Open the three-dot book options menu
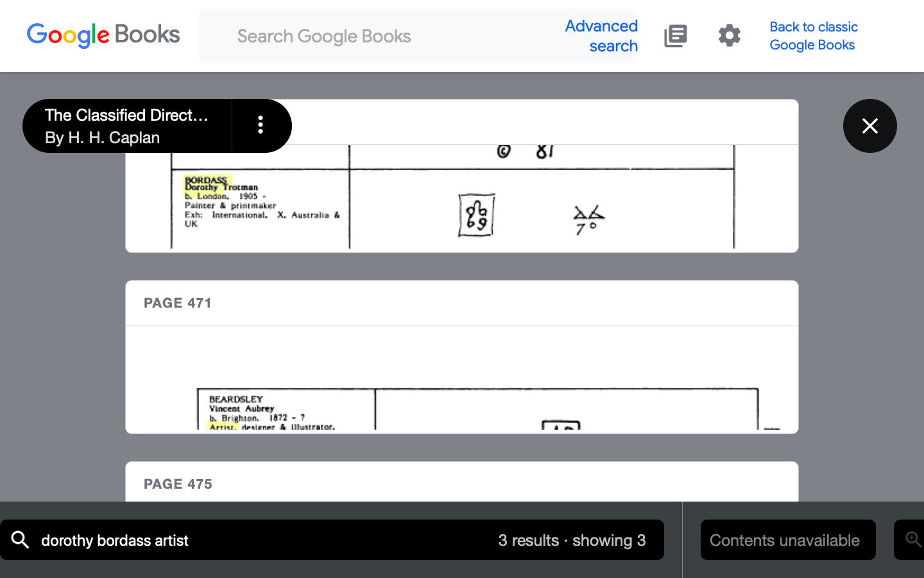Image resolution: width=924 pixels, height=578 pixels. click(261, 125)
